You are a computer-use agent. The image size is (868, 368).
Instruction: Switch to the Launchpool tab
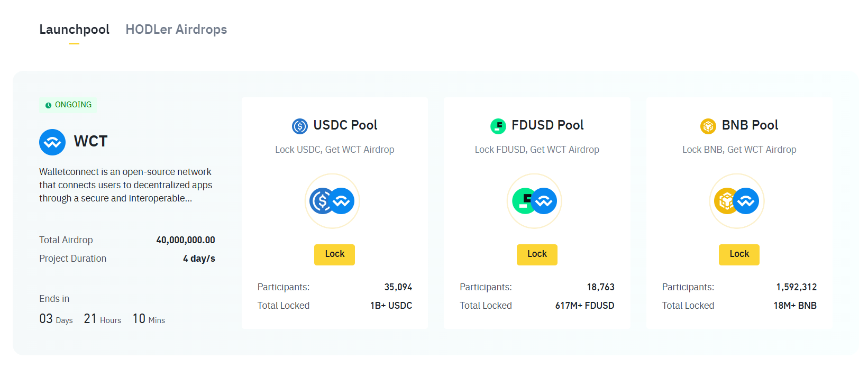pyautogui.click(x=74, y=30)
